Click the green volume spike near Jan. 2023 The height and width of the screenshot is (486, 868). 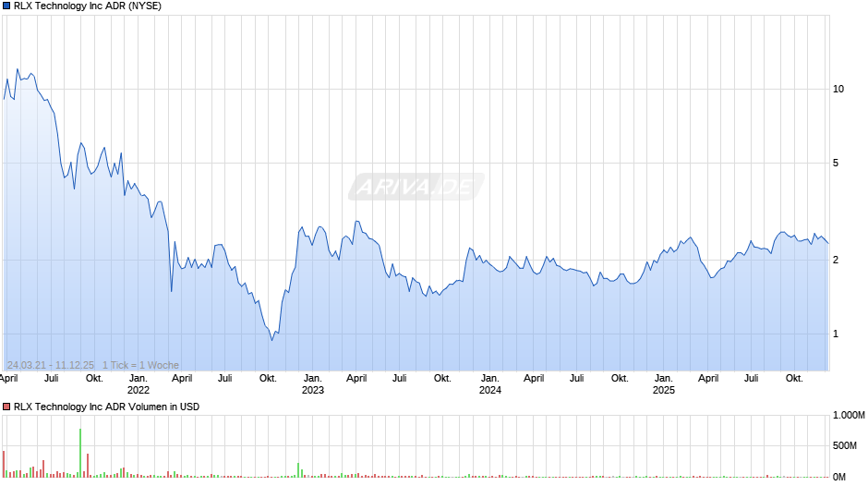(x=298, y=470)
